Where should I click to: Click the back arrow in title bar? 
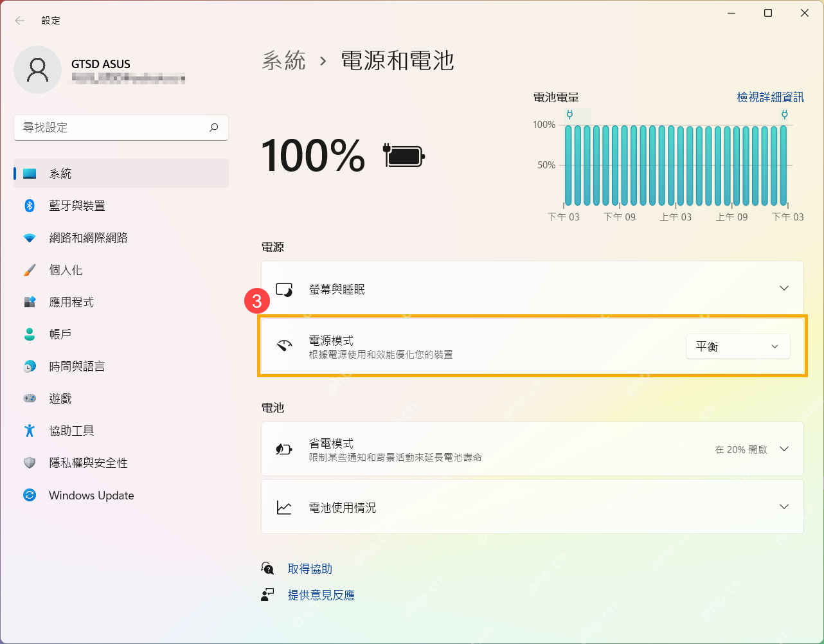point(20,21)
